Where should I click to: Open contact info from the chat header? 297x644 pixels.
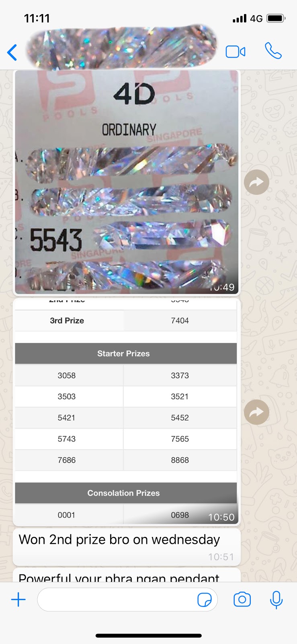(x=121, y=47)
